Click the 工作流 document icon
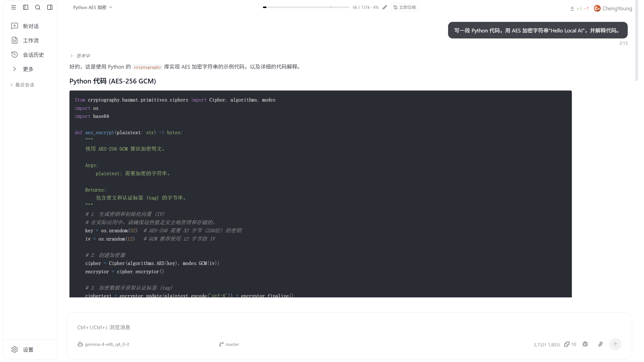 pos(15,40)
